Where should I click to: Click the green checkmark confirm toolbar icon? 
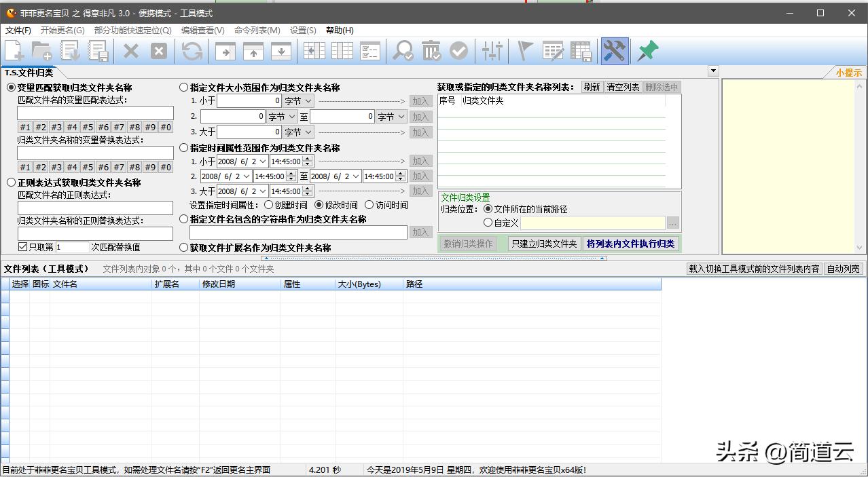[x=459, y=50]
